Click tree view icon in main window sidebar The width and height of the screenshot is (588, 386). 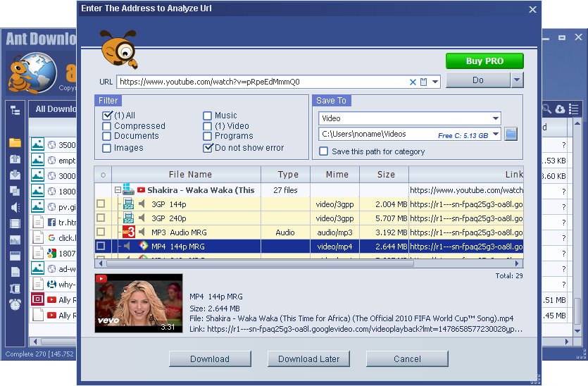(x=15, y=111)
